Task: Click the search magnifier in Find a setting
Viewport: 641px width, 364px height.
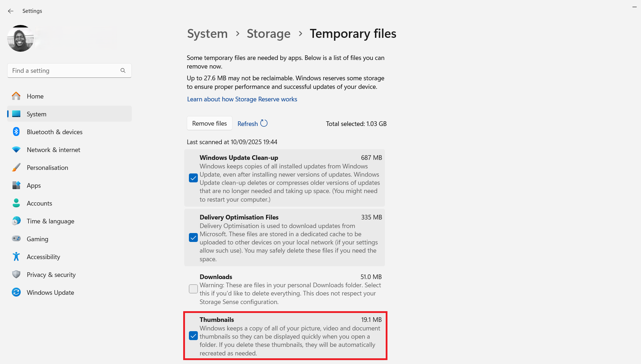Action: point(123,70)
